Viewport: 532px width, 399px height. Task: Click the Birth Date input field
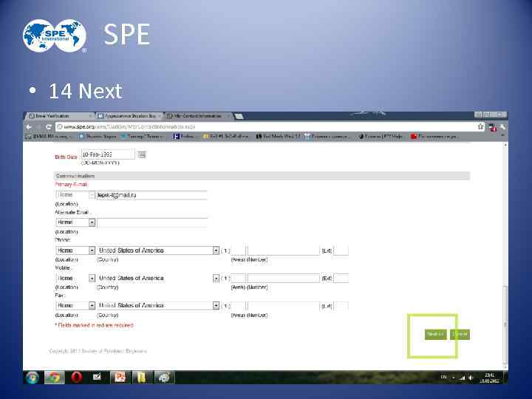point(108,154)
